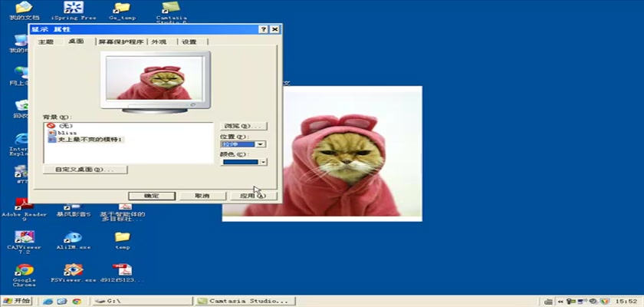Click the middle quick launch icon
Screen dimensions: 644x307
pos(62,302)
